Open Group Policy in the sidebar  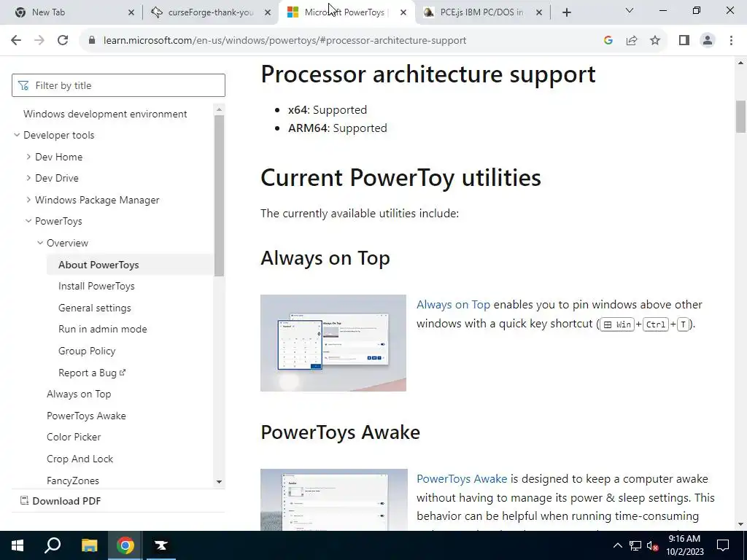87,351
